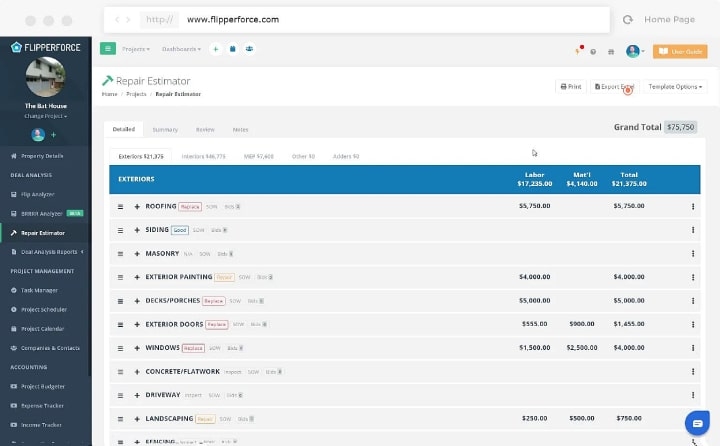This screenshot has height=446, width=720.
Task: Open the help question mark icon
Action: coord(593,52)
